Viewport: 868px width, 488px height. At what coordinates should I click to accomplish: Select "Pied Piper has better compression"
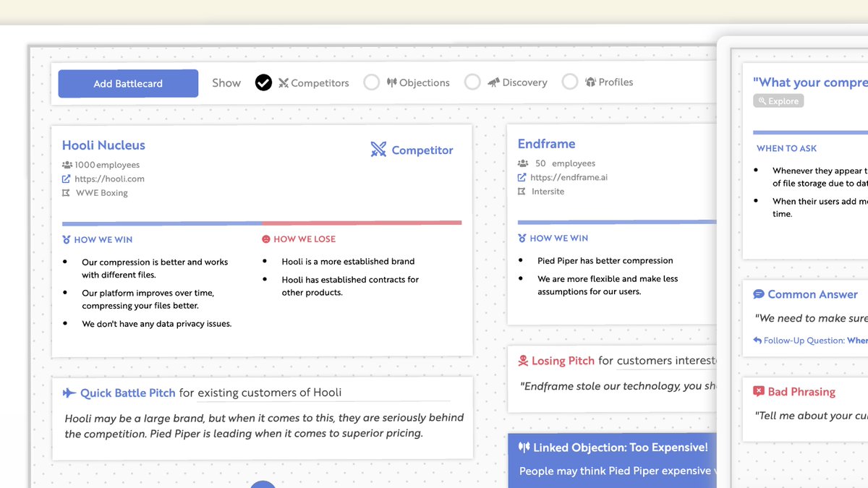point(605,260)
